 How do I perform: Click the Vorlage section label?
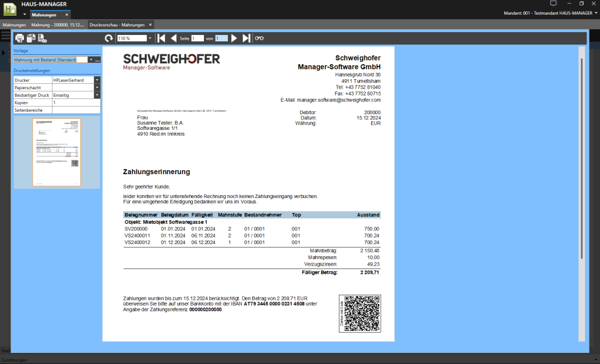tap(20, 51)
